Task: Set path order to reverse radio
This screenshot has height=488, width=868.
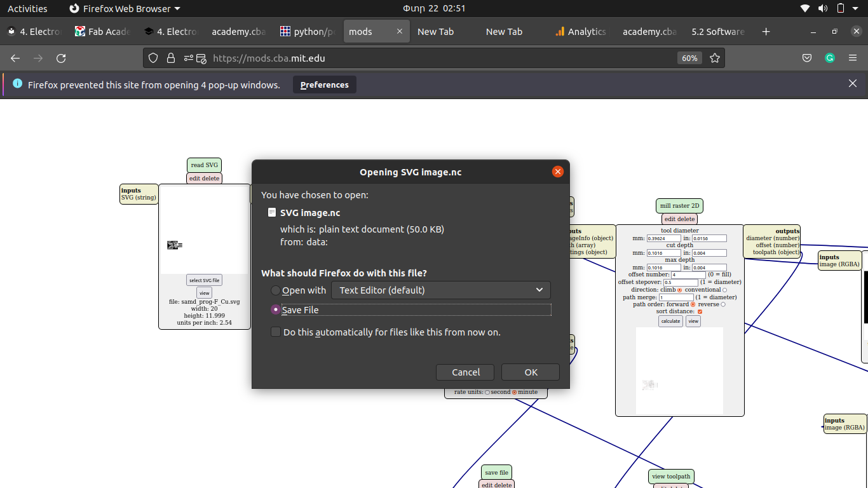Action: [x=723, y=304]
